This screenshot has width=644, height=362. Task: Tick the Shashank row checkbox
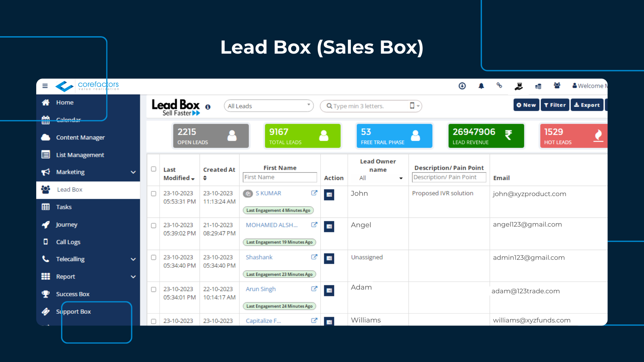coord(154,257)
